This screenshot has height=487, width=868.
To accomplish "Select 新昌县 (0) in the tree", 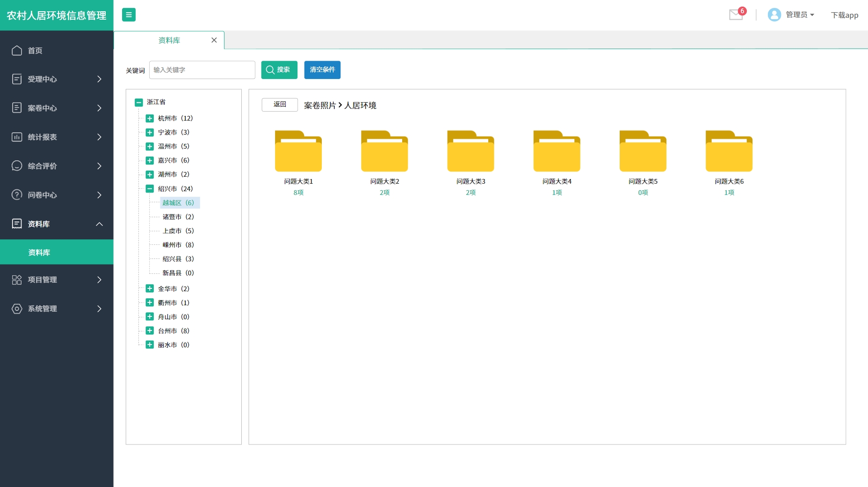I will [x=178, y=273].
